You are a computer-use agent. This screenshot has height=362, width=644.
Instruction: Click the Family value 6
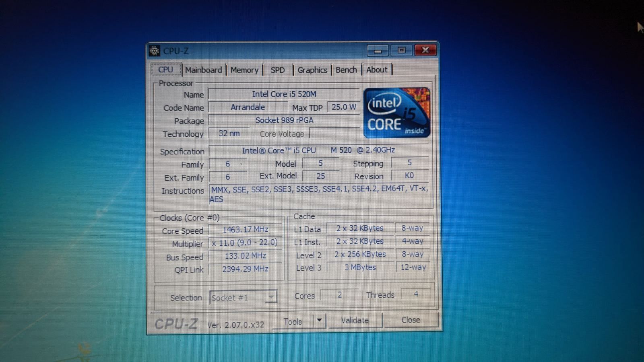pos(227,164)
